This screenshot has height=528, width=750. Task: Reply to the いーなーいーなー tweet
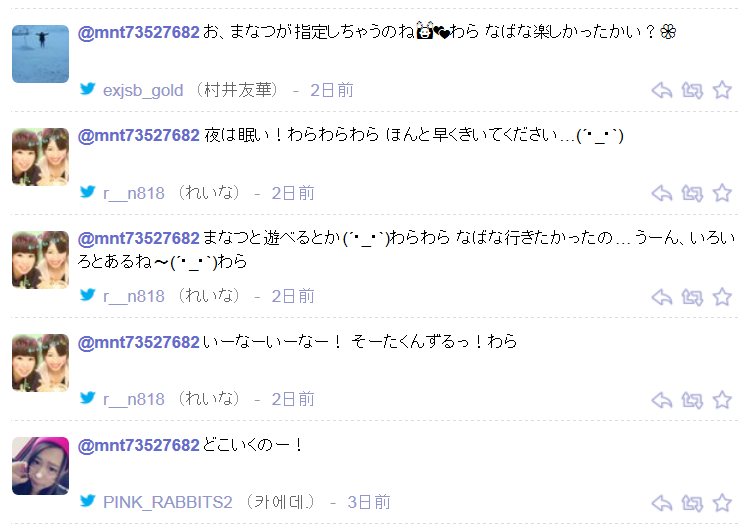point(662,400)
